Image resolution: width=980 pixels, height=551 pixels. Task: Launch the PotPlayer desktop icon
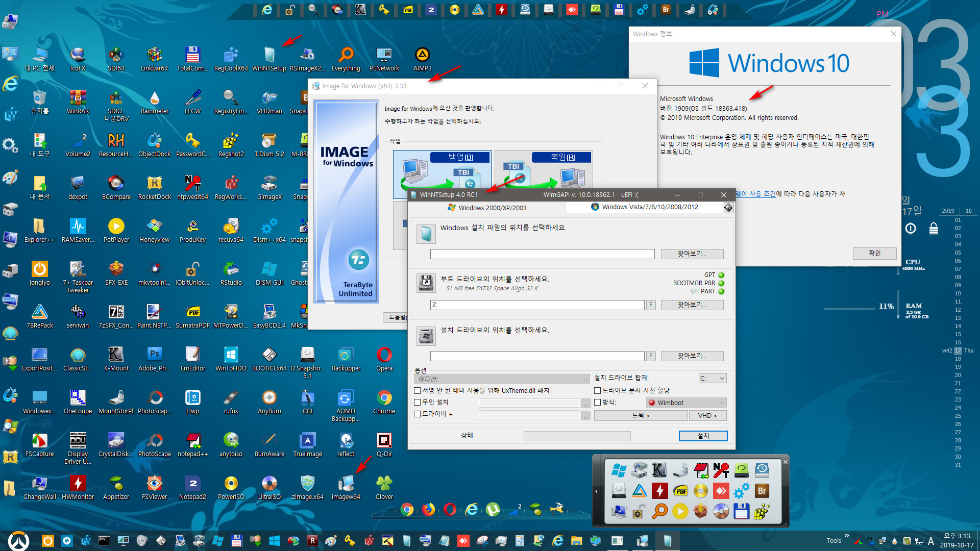point(116,230)
